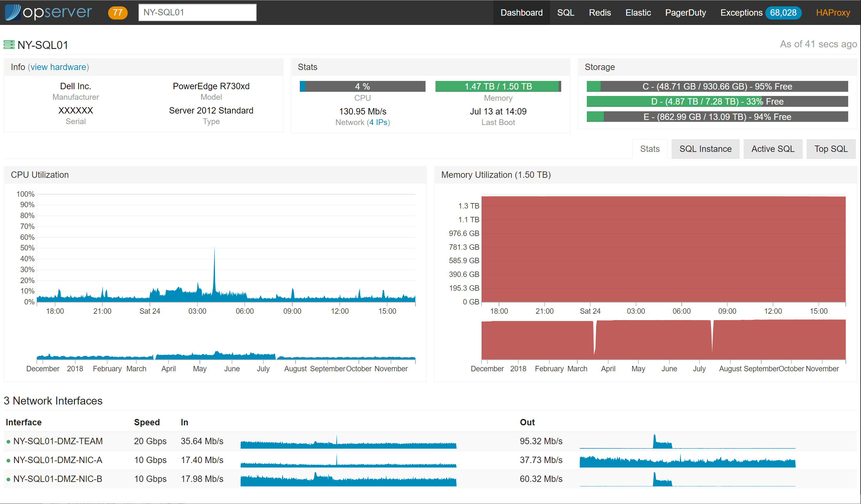This screenshot has height=504, width=861.
Task: Open the view hardware link
Action: [58, 67]
